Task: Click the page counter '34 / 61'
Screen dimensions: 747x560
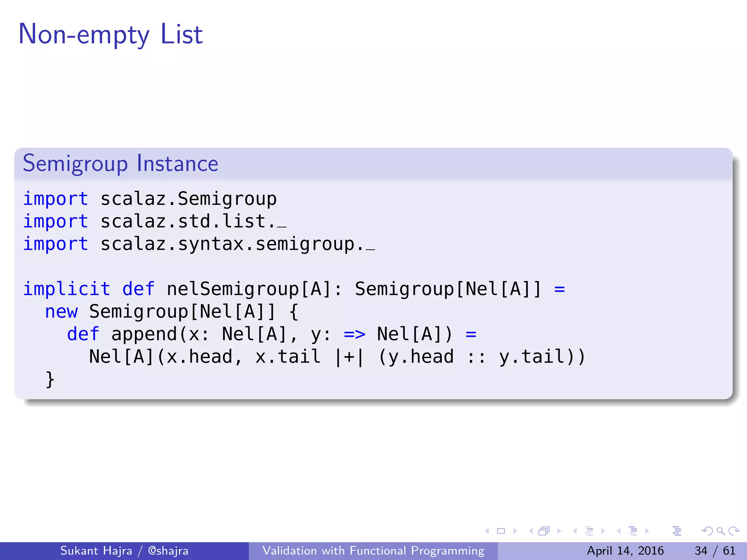Action: click(x=715, y=551)
